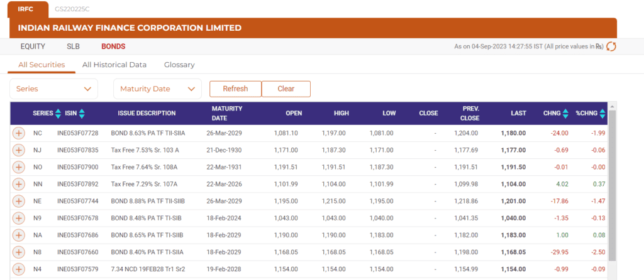The width and height of the screenshot is (644, 280).
Task: Select the BONDS tab
Action: point(113,46)
